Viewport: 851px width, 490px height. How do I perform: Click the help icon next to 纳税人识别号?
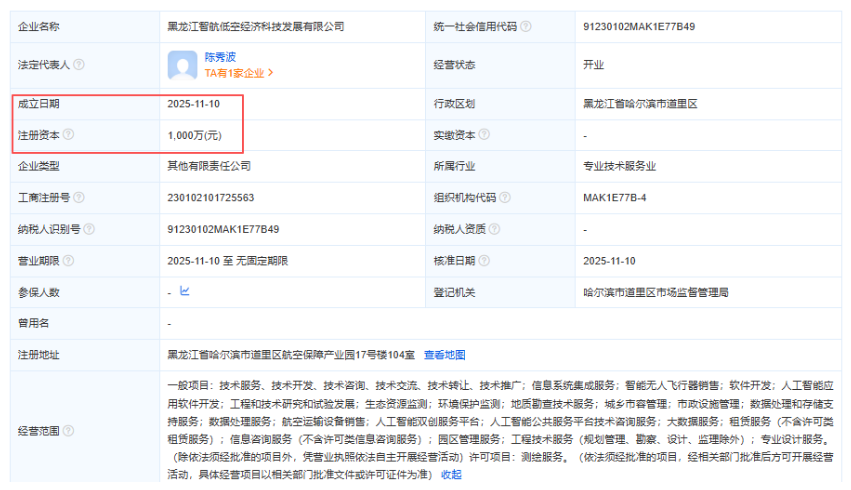point(90,229)
